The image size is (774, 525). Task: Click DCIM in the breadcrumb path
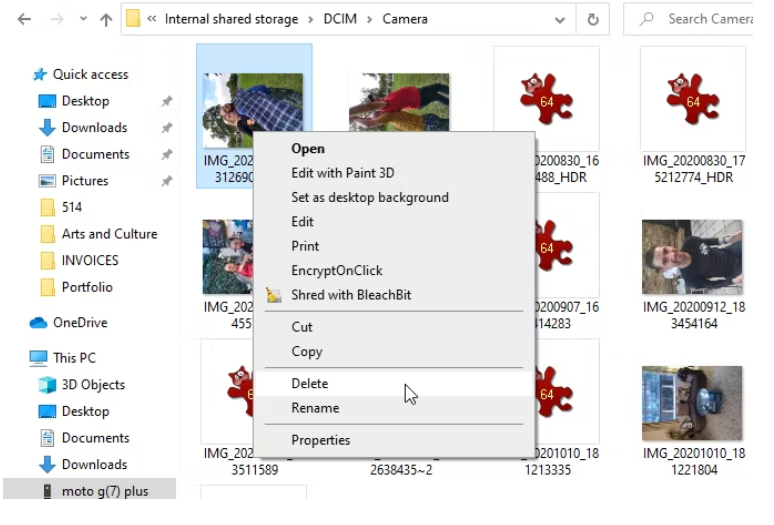[x=340, y=19]
